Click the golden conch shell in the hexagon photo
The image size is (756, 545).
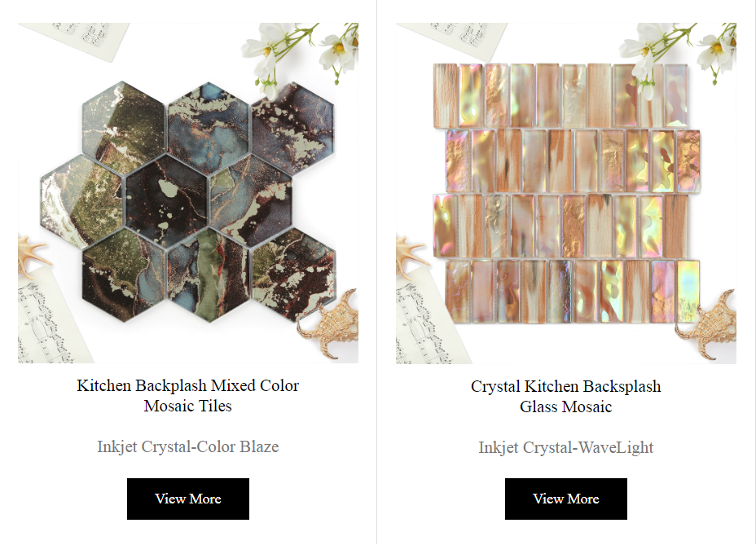[331, 323]
